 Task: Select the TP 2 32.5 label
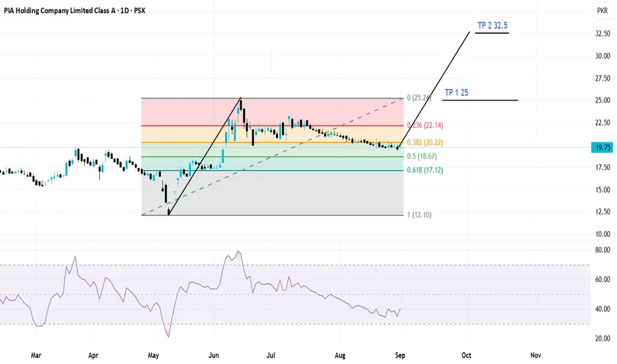tap(493, 25)
